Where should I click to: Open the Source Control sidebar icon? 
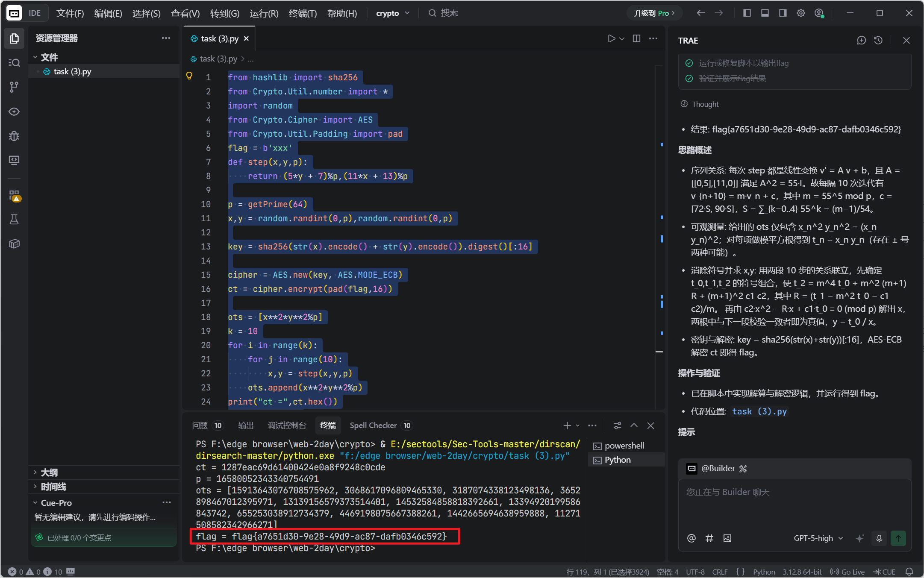[x=14, y=87]
